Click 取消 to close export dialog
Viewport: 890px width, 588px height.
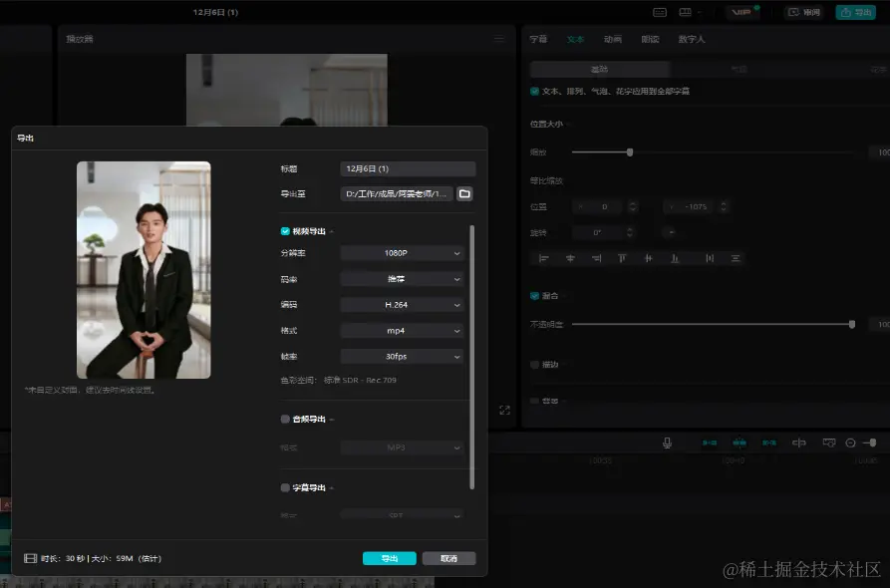448,558
